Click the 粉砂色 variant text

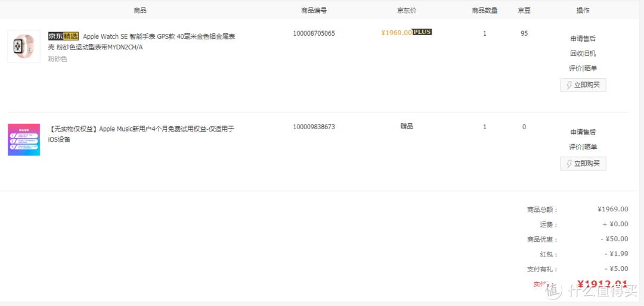[57, 59]
